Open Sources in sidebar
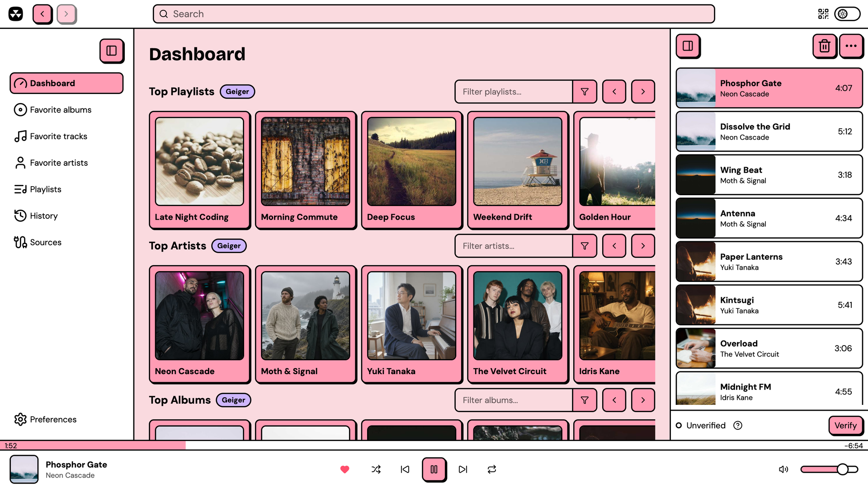 click(66, 242)
